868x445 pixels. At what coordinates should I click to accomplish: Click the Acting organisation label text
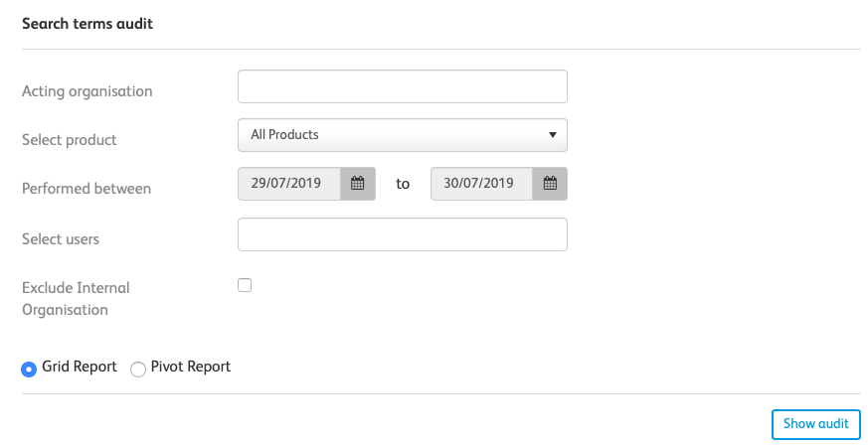(x=87, y=91)
